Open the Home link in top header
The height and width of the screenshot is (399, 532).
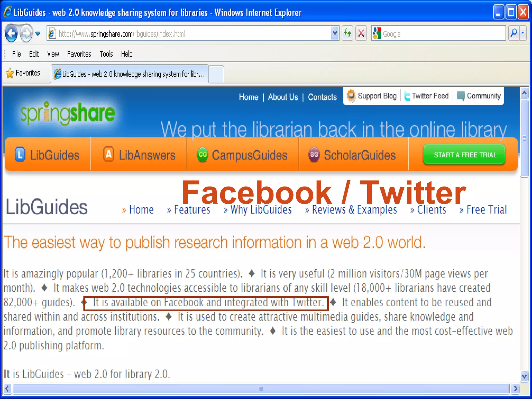[x=249, y=97]
